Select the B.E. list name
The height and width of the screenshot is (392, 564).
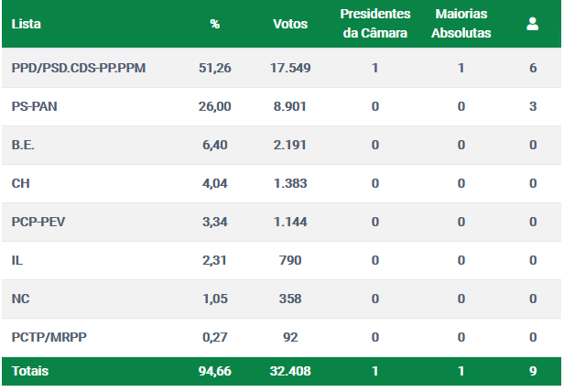pos(23,145)
